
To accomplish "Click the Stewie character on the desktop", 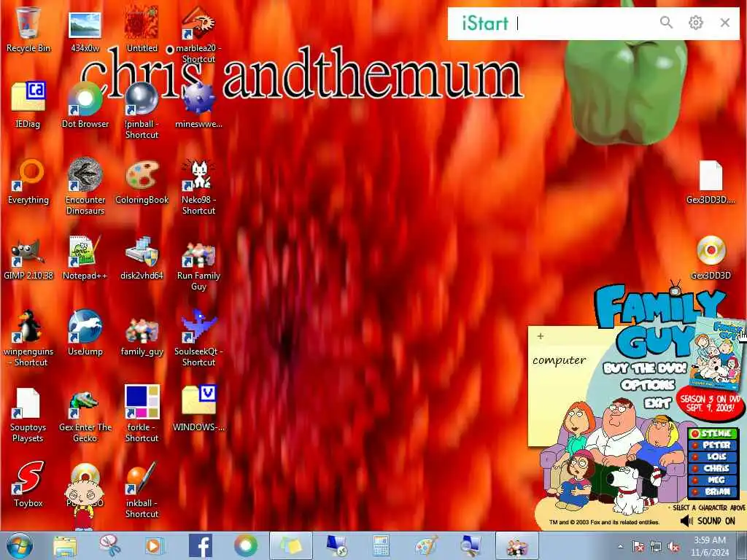I will tap(83, 504).
